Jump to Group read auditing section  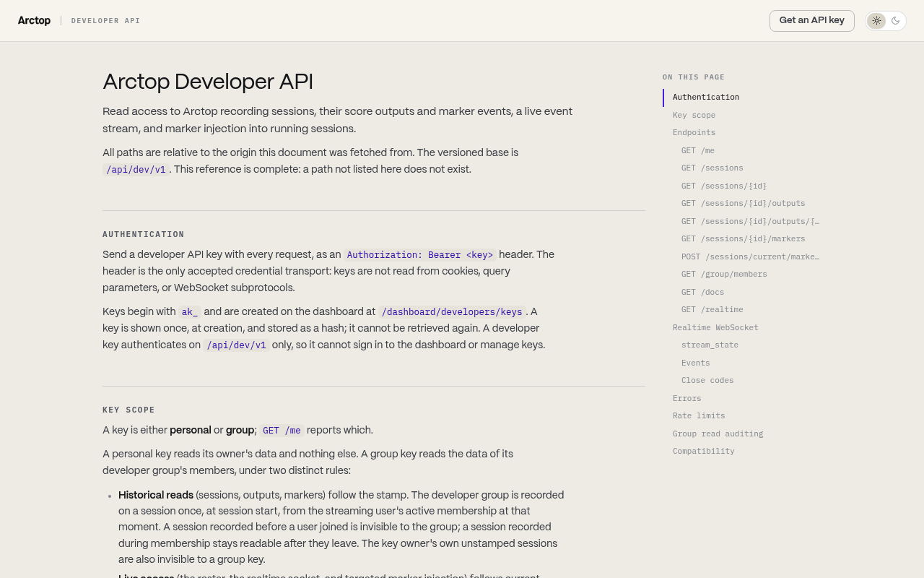tap(718, 434)
